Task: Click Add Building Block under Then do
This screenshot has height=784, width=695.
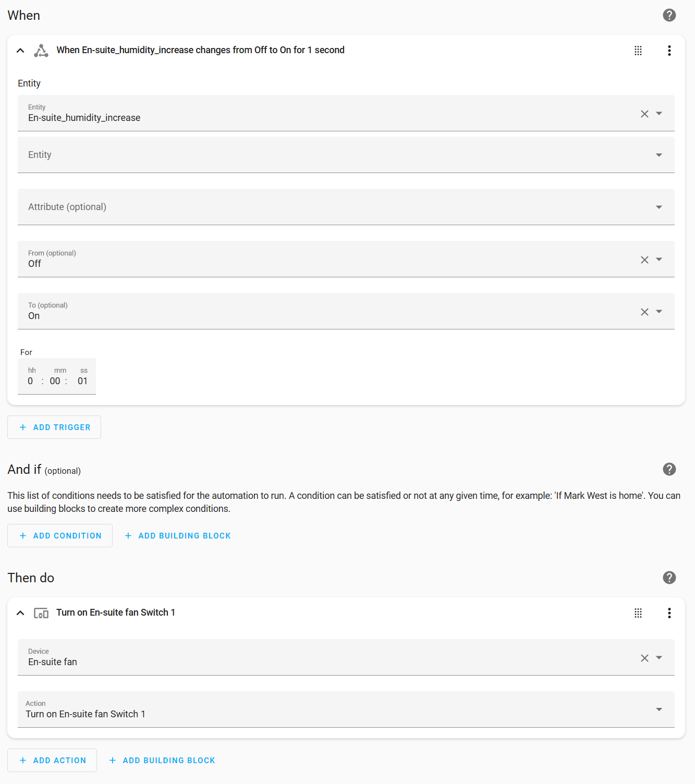Action: [162, 761]
